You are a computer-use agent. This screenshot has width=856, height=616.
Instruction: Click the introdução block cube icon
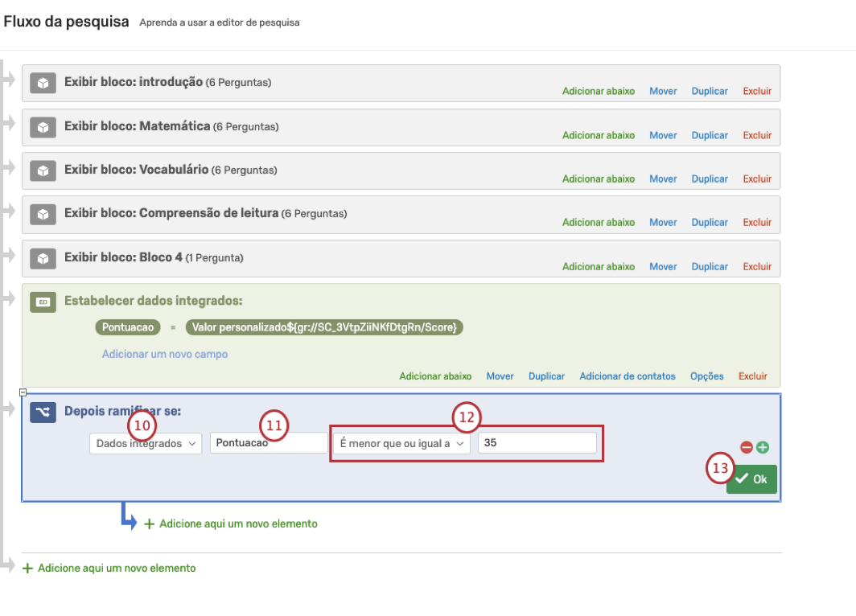[x=43, y=83]
